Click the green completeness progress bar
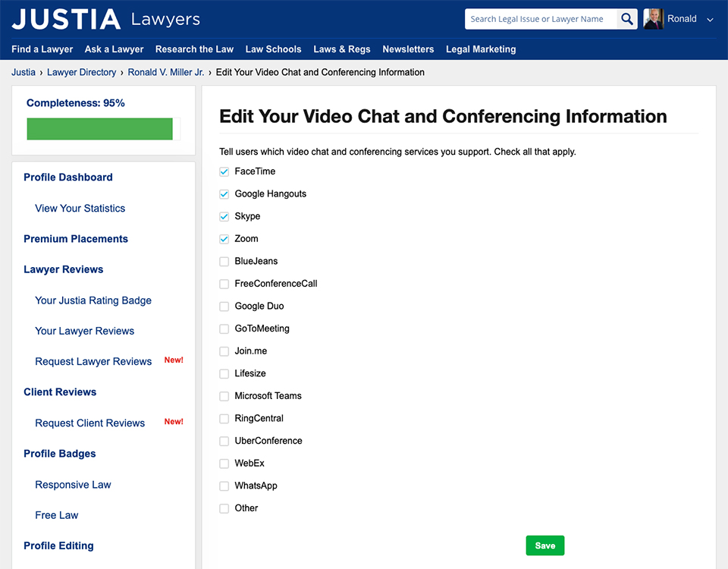Viewport: 728px width, 569px height. (x=99, y=129)
